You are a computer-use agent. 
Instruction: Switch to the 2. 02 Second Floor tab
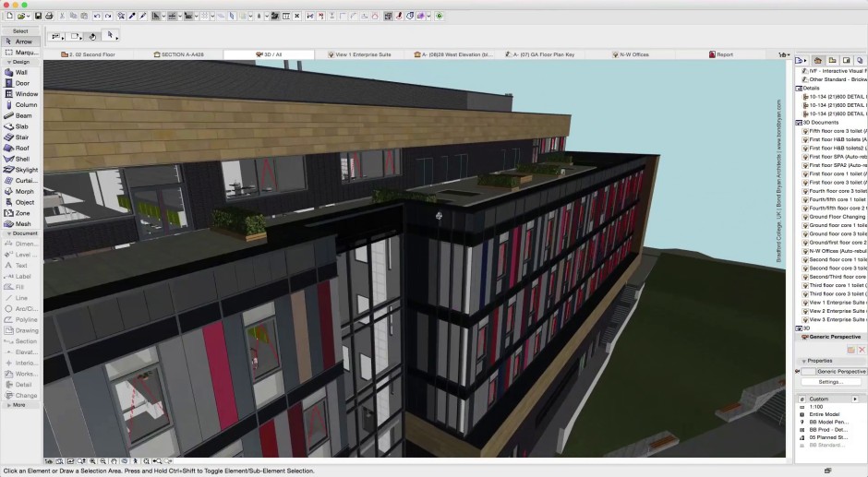pyautogui.click(x=89, y=54)
